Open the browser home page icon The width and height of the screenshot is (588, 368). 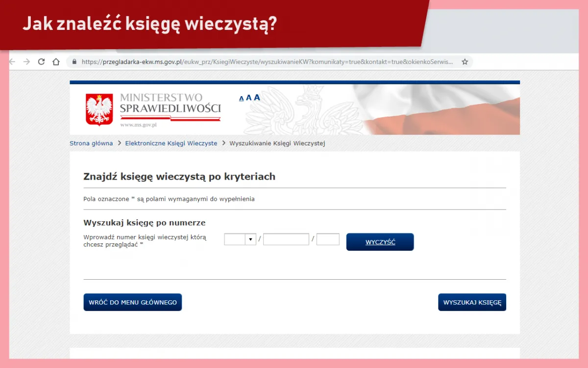tap(55, 61)
